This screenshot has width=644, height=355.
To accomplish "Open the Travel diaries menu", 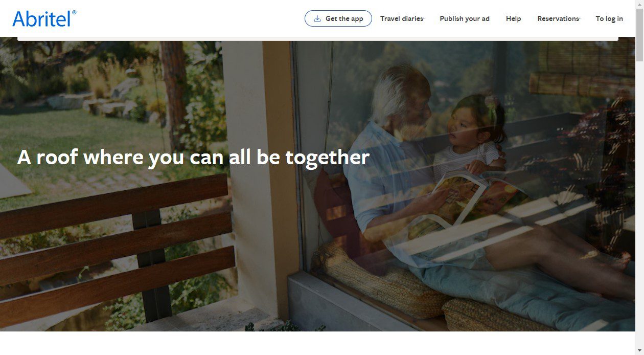I will (x=402, y=18).
